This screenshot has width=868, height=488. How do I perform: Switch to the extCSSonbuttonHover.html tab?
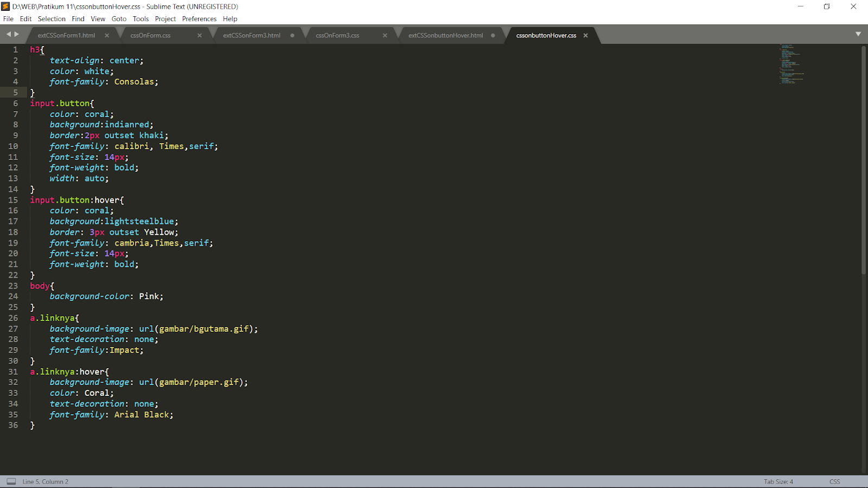(x=445, y=35)
